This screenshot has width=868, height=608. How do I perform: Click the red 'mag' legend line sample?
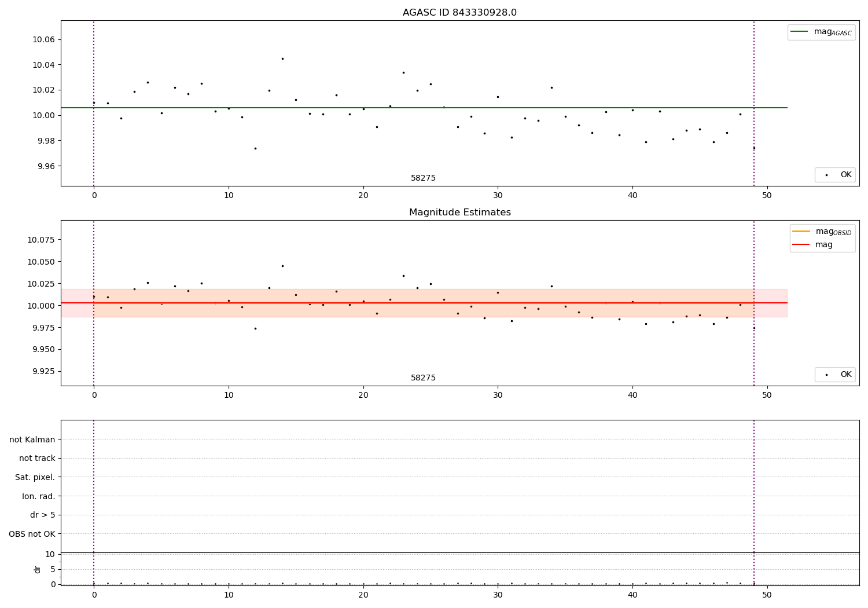pos(801,244)
